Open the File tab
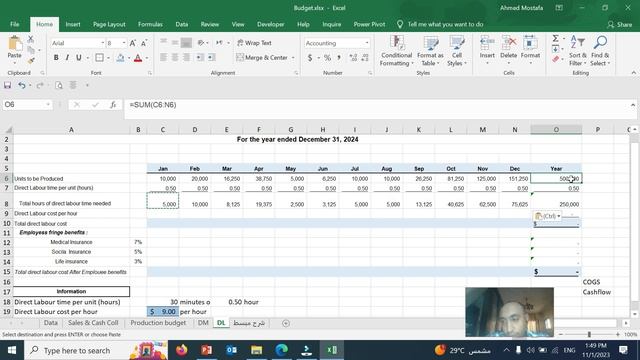Viewport: 640px width, 360px height. point(15,24)
